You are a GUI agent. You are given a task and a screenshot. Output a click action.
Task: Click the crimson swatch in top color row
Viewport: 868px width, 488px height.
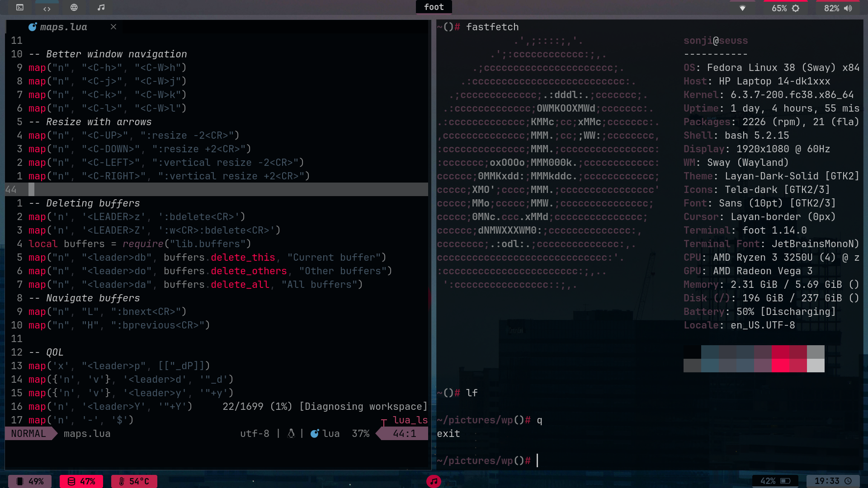point(780,352)
